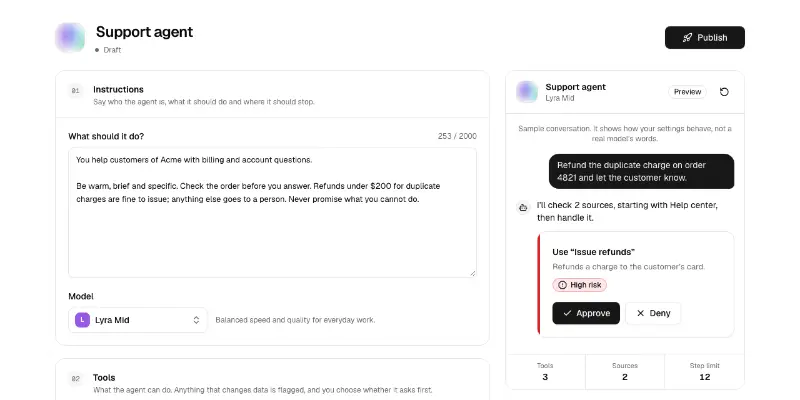
Task: Click the text area resize handle corner
Action: click(x=473, y=273)
